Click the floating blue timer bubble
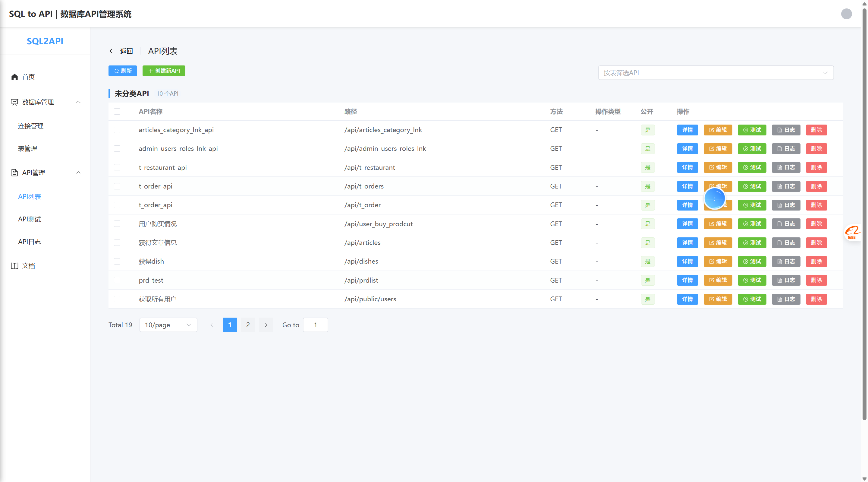Image resolution: width=868 pixels, height=482 pixels. click(714, 199)
